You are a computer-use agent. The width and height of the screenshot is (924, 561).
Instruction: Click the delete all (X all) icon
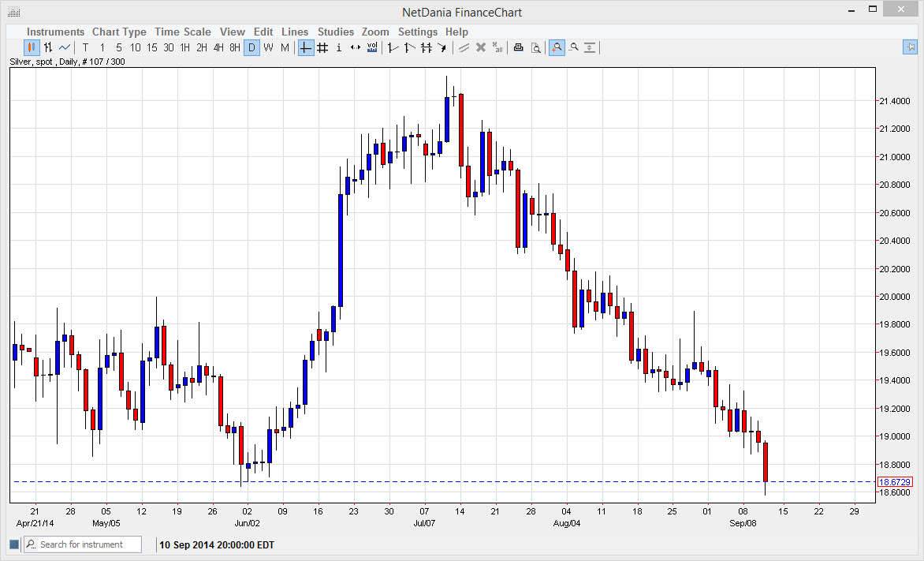coord(497,48)
